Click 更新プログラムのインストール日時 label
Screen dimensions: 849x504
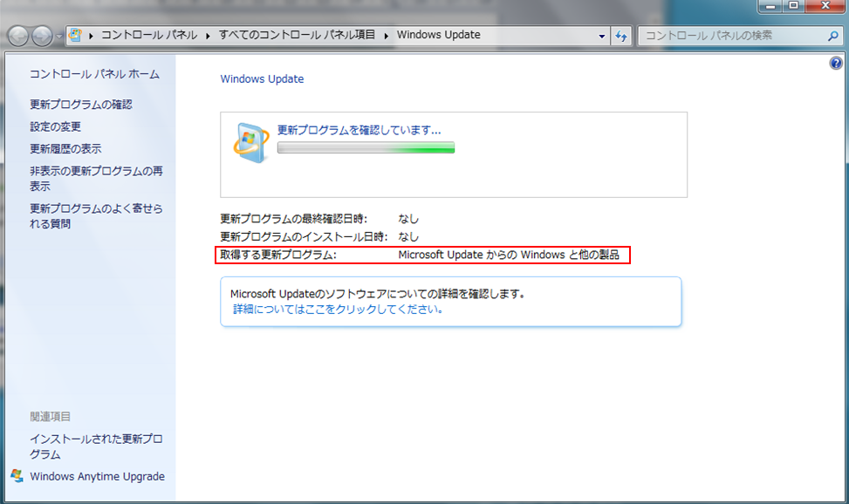pyautogui.click(x=304, y=236)
